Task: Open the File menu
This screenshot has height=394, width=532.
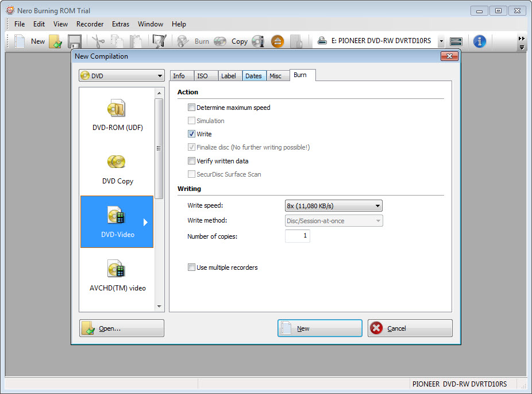Action: point(20,24)
